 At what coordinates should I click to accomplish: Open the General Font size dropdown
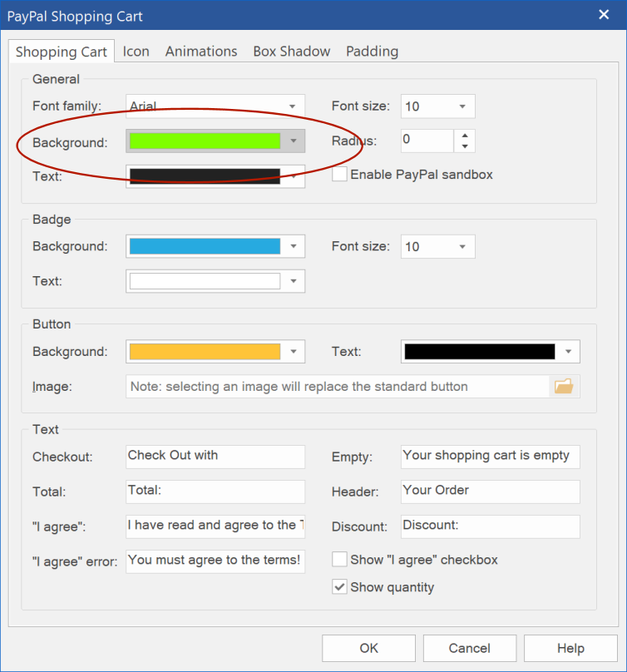(438, 106)
